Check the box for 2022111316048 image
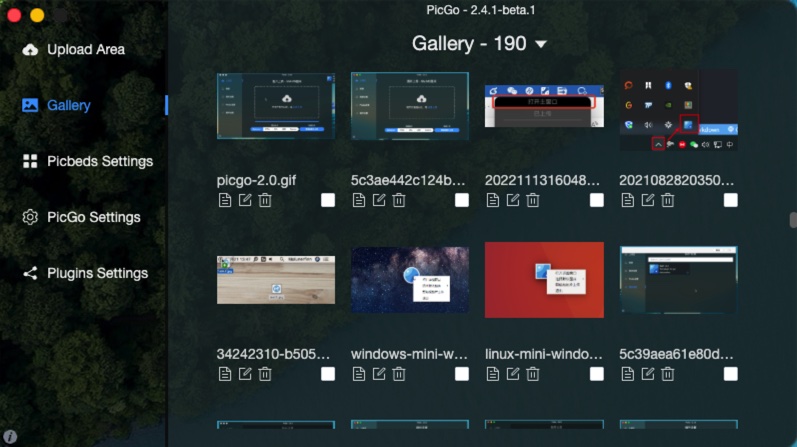Image resolution: width=797 pixels, height=447 pixels. pos(597,200)
